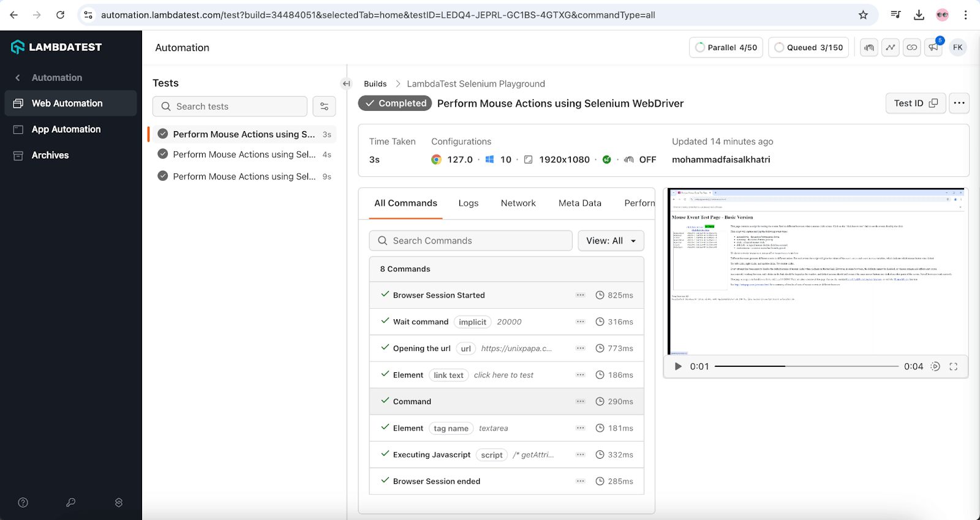Copy the Test ID
The image size is (980, 520).
pyautogui.click(x=916, y=104)
